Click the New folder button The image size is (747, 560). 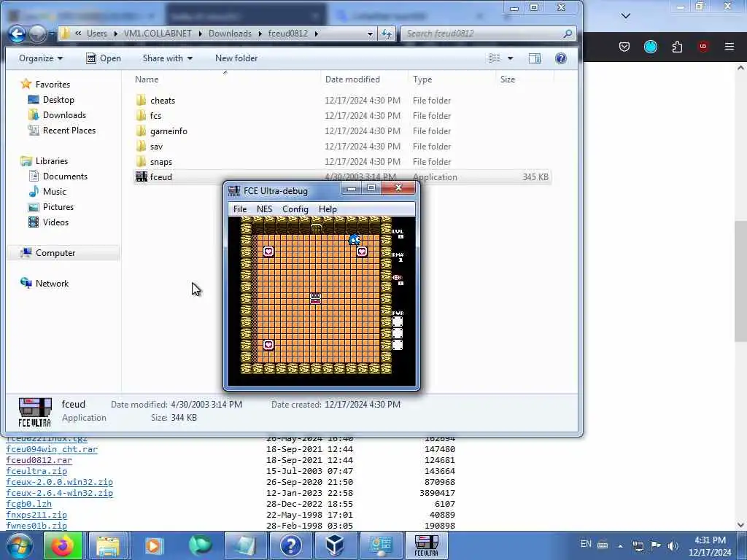236,58
